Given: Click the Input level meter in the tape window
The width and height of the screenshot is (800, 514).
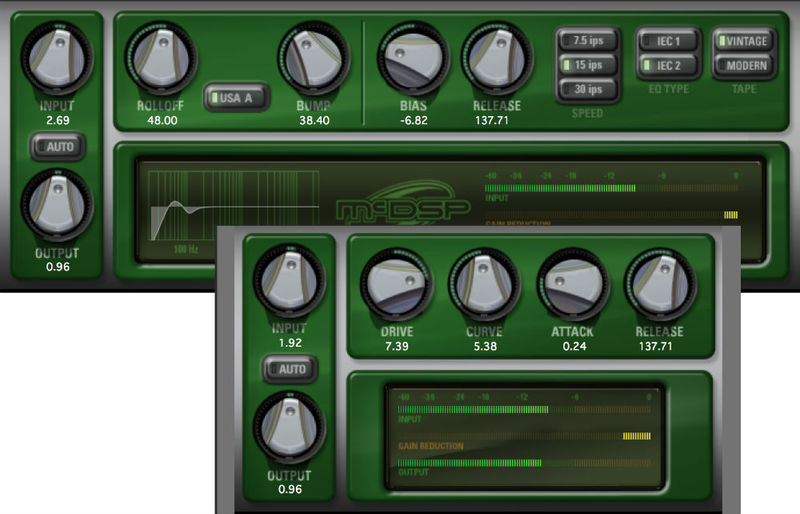Looking at the screenshot, I should coord(611,188).
